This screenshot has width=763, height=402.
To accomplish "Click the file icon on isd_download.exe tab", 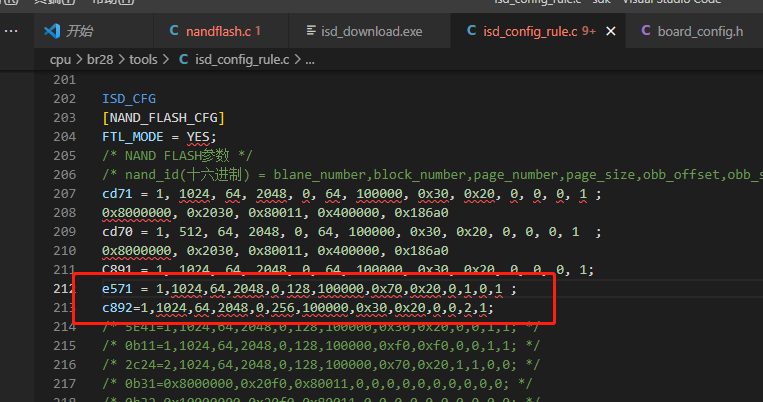I will pos(311,31).
